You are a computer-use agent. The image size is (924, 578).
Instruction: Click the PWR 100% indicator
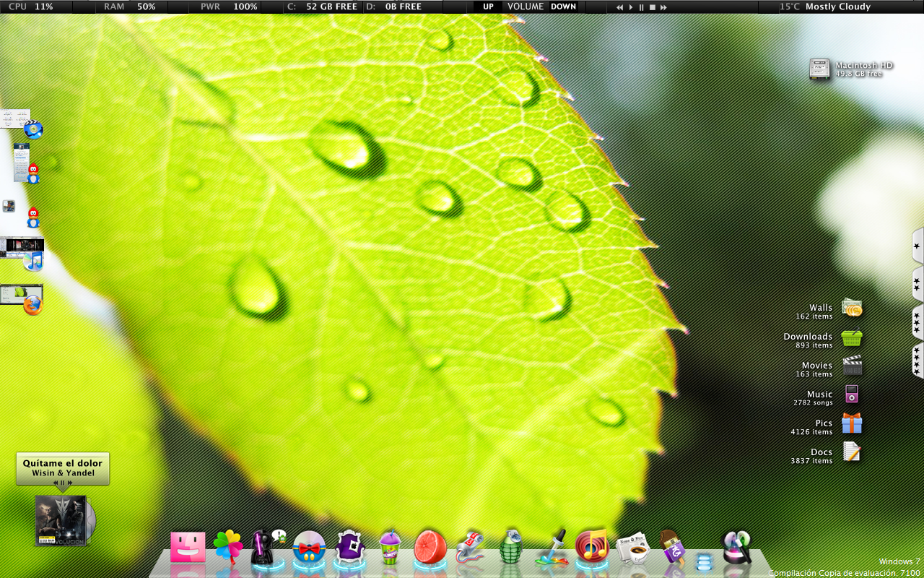tap(229, 7)
